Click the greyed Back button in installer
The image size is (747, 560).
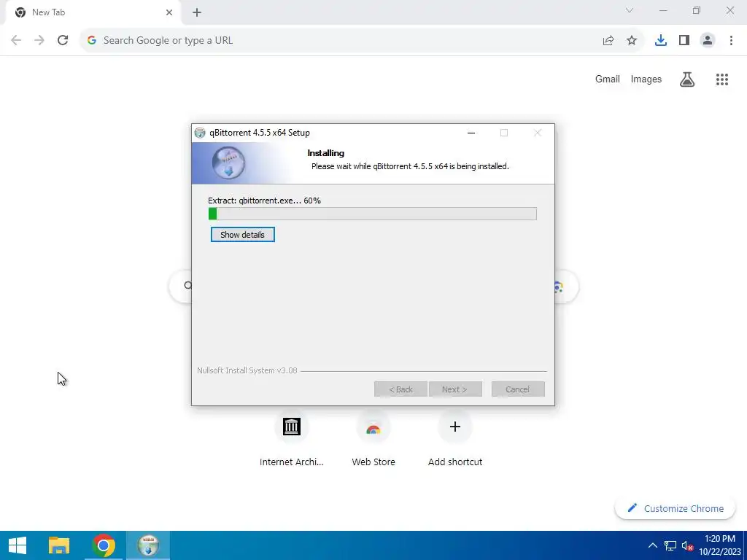[x=400, y=389]
